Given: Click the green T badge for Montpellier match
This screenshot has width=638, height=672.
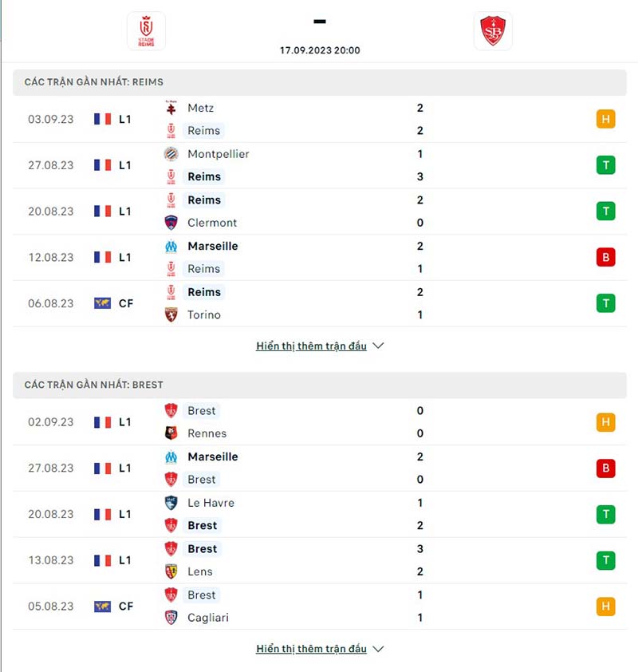Looking at the screenshot, I should click(x=606, y=165).
